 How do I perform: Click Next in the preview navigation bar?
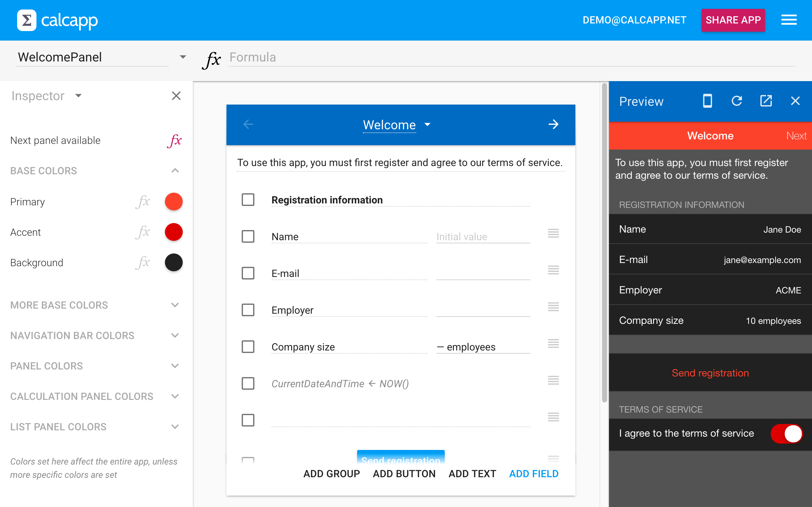796,136
